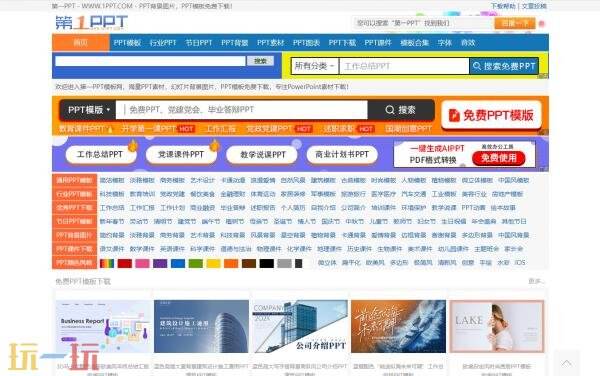Screen dimensions: 600x376
Task: Focus the 免费PPT、党建党会 search field
Action: click(x=242, y=110)
